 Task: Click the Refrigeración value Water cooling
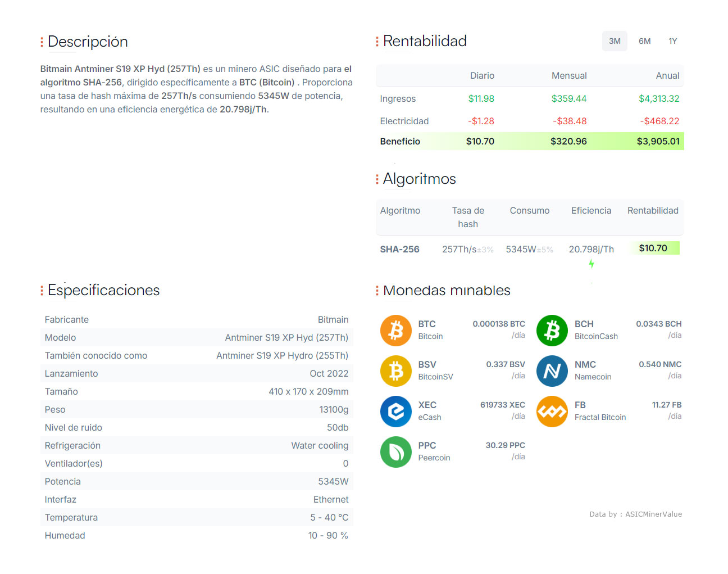320,445
